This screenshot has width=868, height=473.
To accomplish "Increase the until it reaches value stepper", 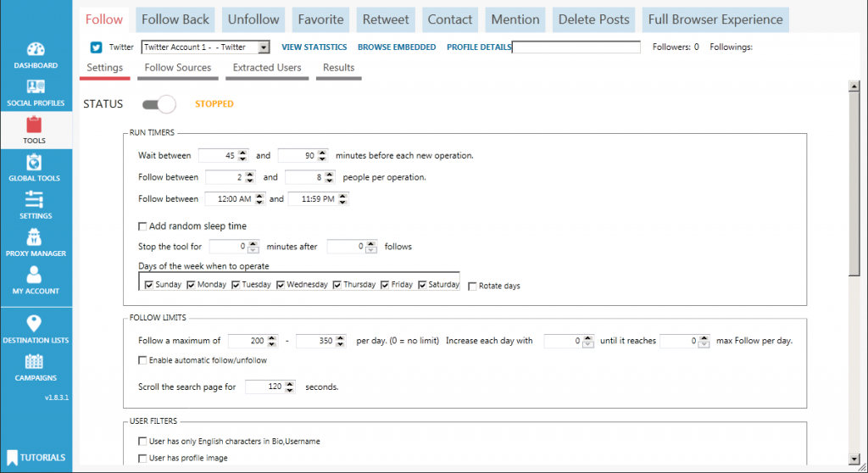I will pyautogui.click(x=704, y=337).
